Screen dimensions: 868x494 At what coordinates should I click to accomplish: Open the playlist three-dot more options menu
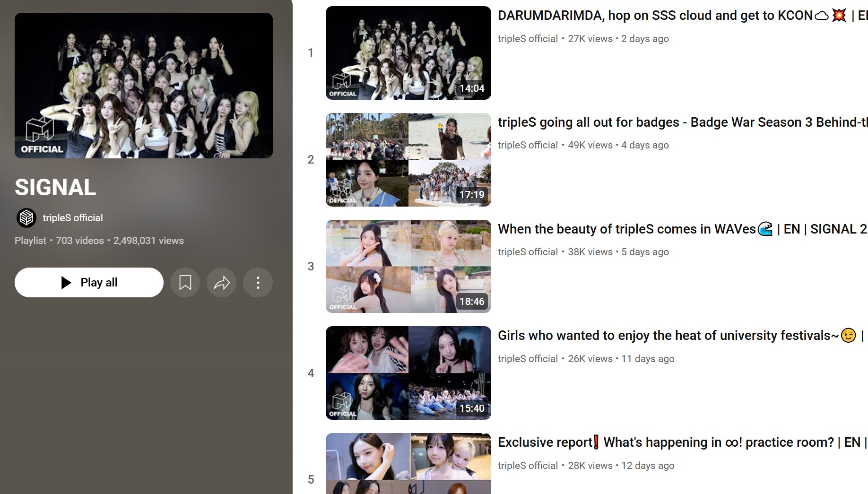258,283
